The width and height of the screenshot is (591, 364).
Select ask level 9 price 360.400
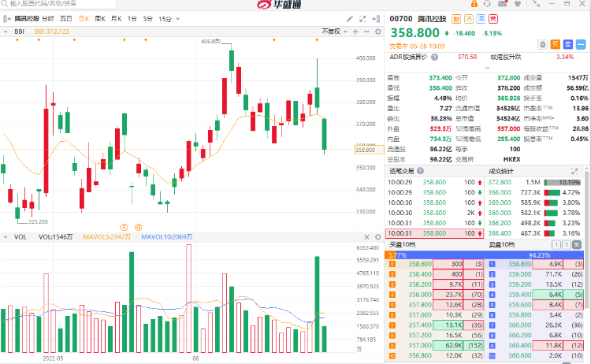click(x=520, y=346)
